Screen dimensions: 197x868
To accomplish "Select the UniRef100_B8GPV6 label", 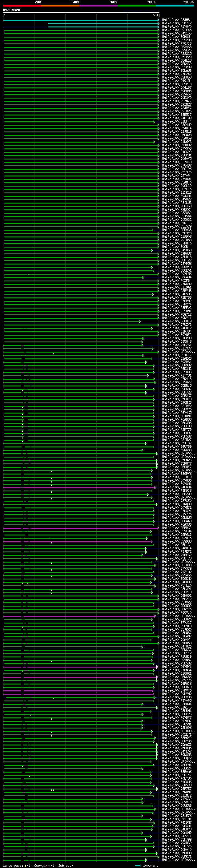I will point(176,474).
